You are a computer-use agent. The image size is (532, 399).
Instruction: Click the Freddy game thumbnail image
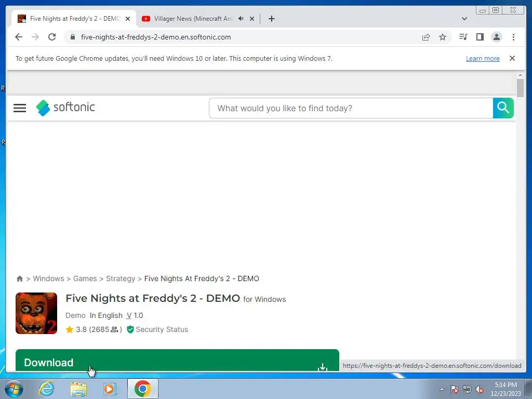36,313
